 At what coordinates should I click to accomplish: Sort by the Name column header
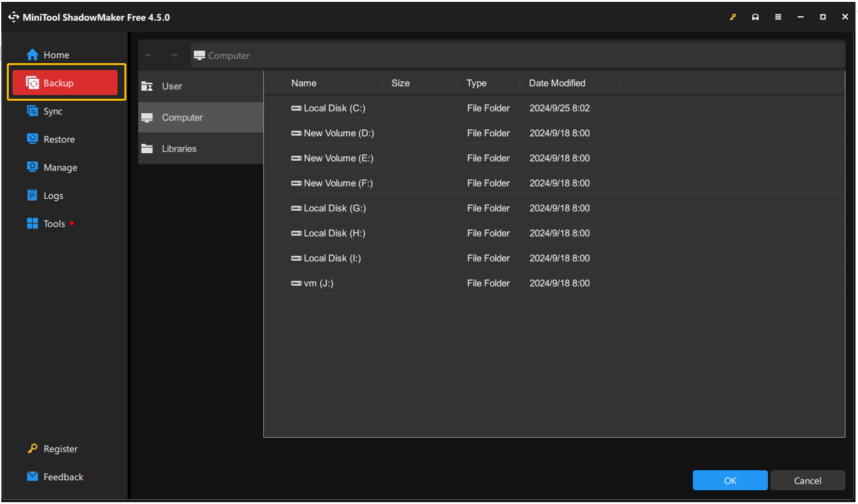coord(304,83)
